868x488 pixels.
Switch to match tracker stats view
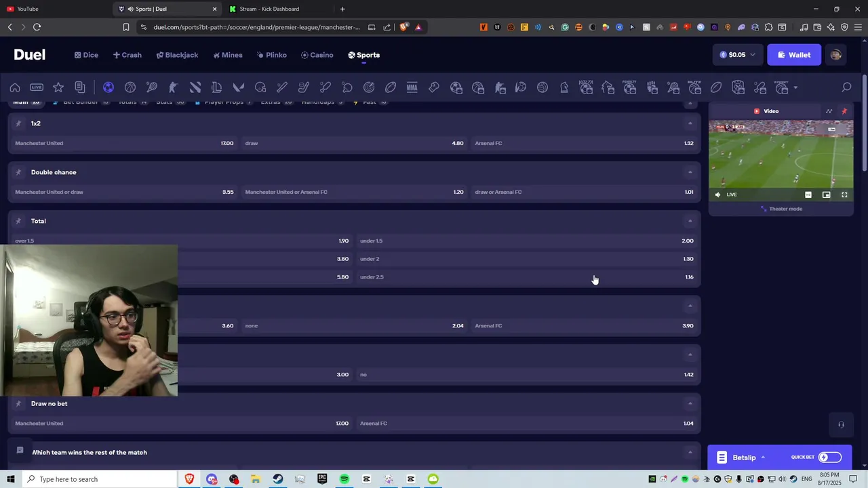pyautogui.click(x=829, y=111)
